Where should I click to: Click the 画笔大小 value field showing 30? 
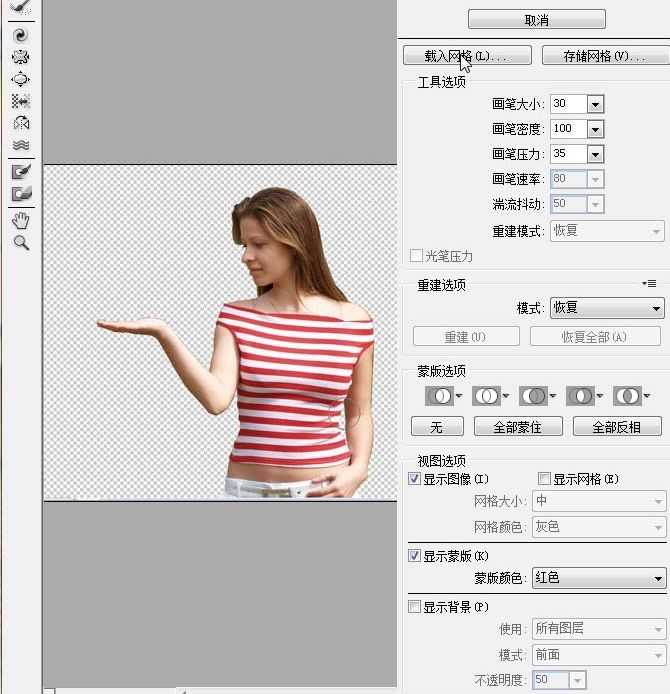click(x=568, y=104)
